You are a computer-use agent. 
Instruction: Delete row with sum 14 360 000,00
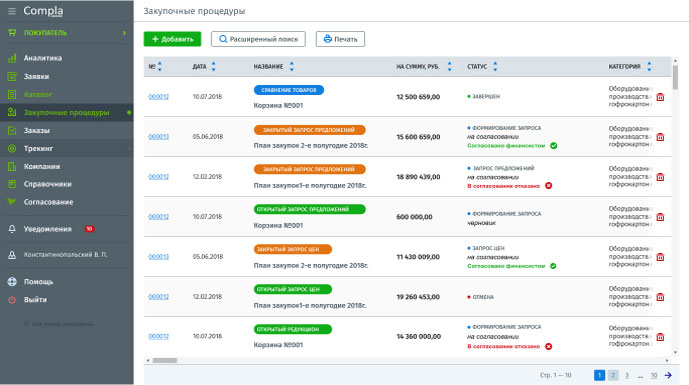pyautogui.click(x=660, y=337)
